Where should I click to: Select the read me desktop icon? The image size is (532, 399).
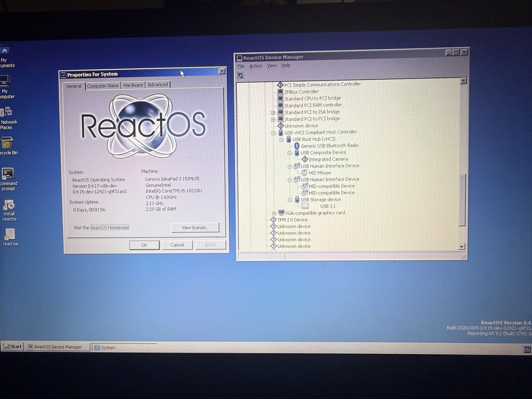point(10,237)
